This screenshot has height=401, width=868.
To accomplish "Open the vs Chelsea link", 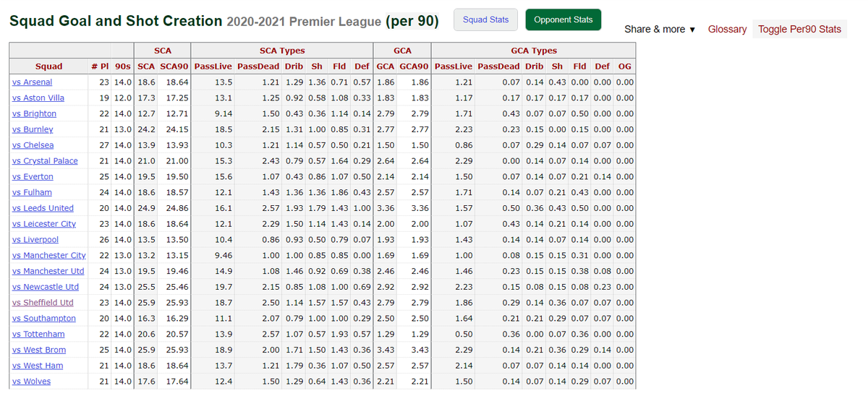I will pyautogui.click(x=33, y=145).
